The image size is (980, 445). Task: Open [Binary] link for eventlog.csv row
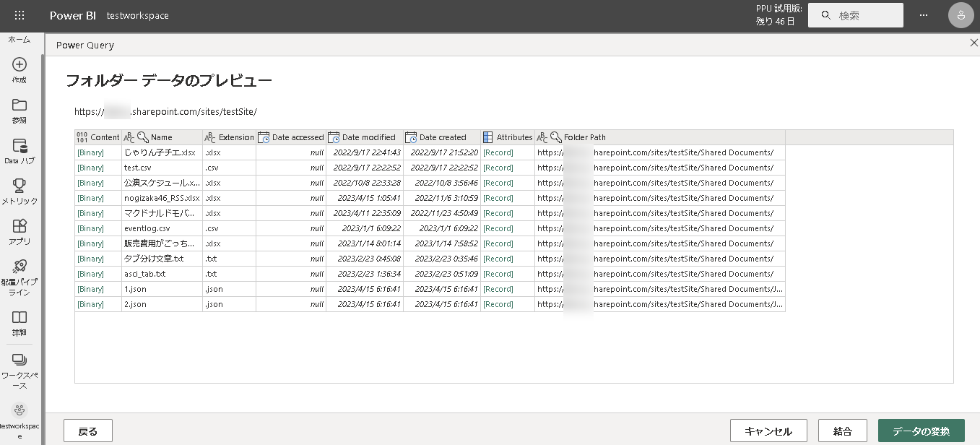(x=91, y=228)
